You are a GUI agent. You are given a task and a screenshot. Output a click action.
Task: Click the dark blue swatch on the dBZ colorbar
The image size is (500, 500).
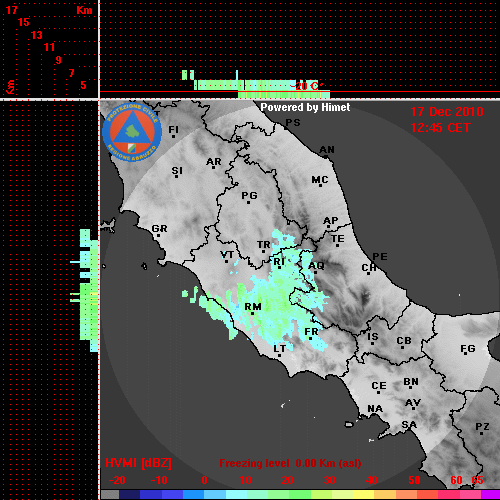click(129, 495)
